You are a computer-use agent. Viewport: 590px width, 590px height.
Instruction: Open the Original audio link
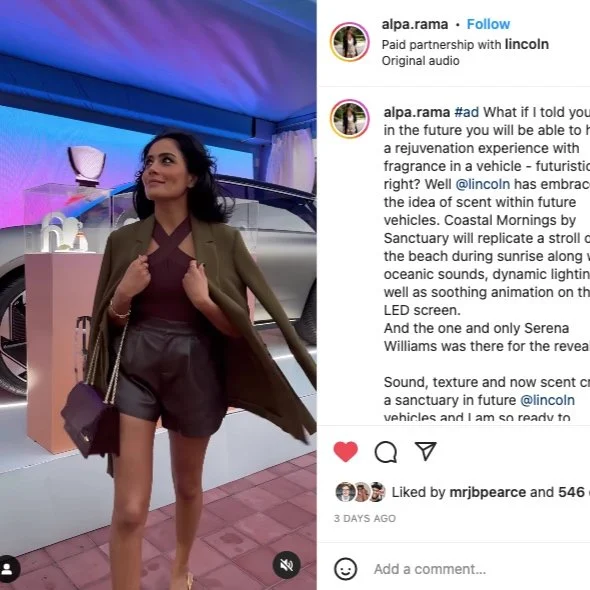pyautogui.click(x=420, y=61)
